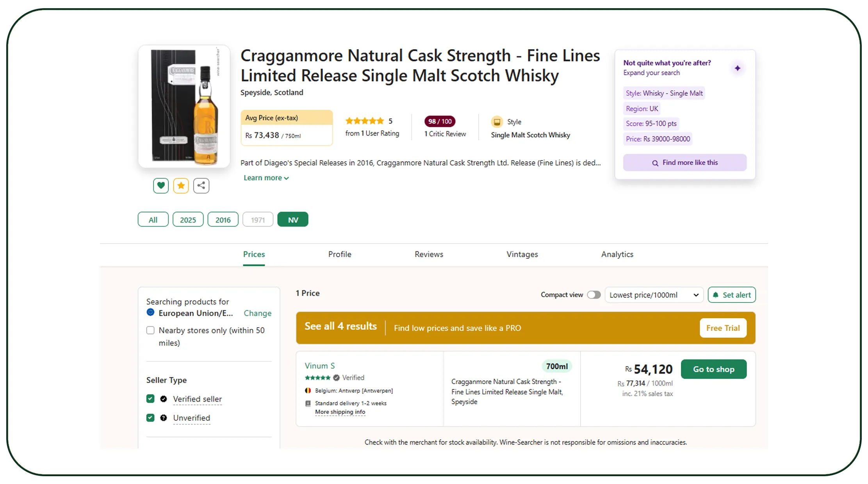Click the five gold stars user rating
Image resolution: width=868 pixels, height=484 pixels.
point(365,121)
